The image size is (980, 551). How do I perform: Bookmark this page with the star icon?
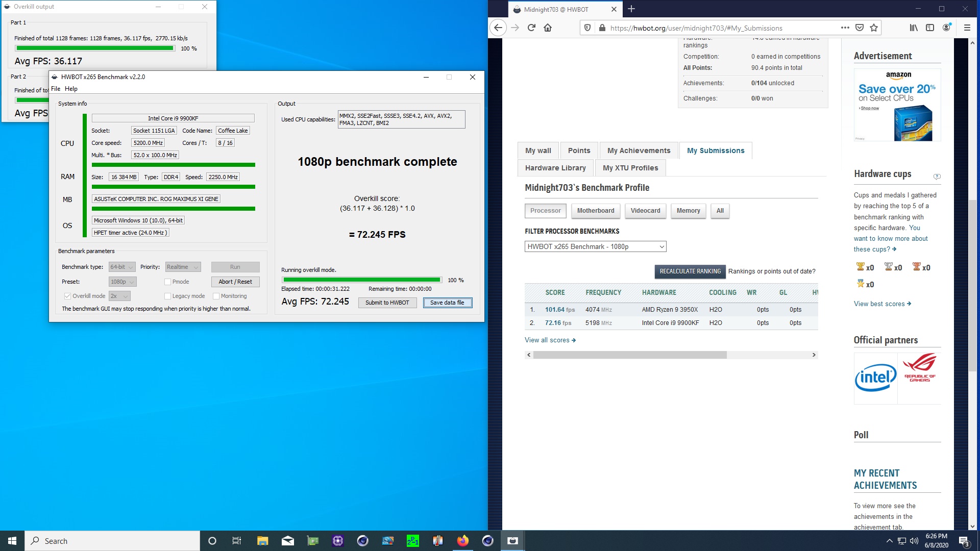click(x=874, y=28)
